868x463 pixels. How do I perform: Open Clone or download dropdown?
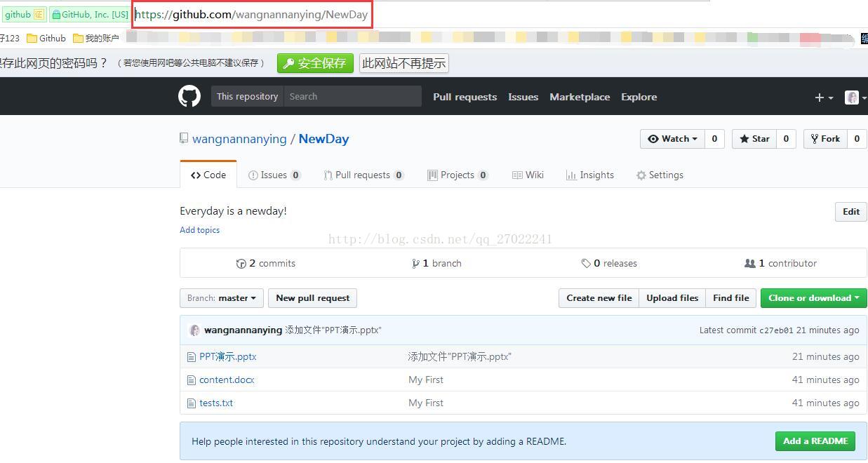[814, 298]
